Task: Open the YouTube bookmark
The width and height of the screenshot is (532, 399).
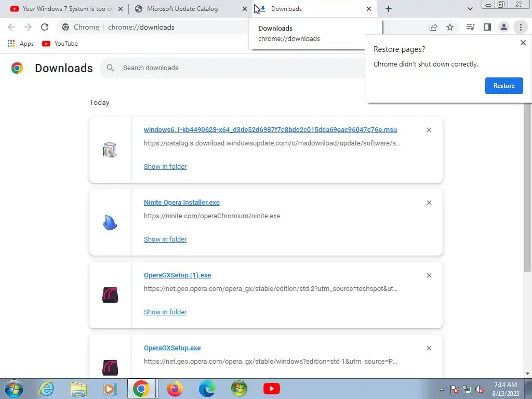Action: (x=60, y=44)
